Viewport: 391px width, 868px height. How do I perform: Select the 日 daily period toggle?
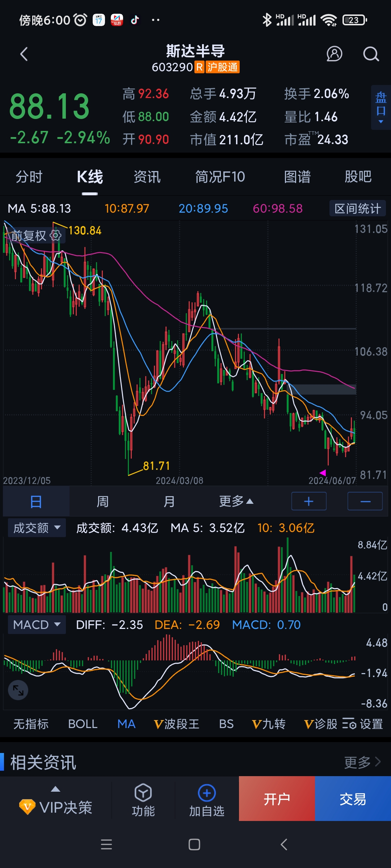pyautogui.click(x=36, y=502)
